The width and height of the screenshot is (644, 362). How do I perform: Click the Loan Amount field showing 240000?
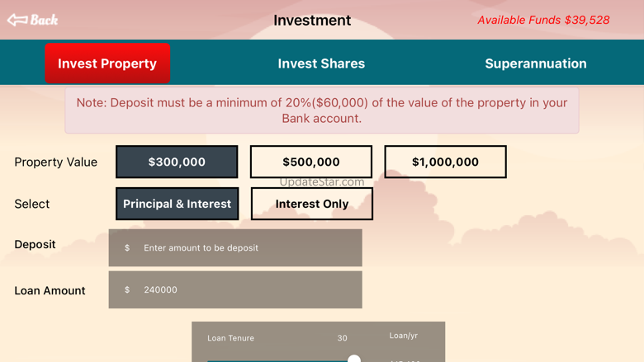[x=235, y=289]
